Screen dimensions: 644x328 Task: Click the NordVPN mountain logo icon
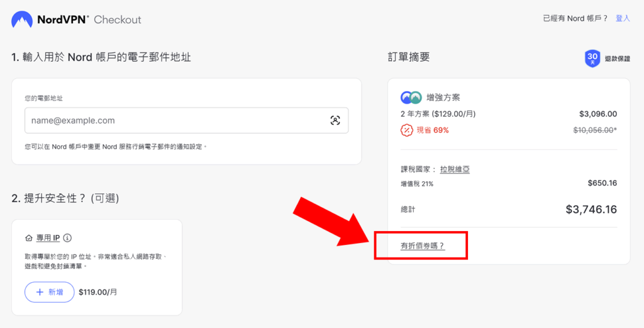22,20
